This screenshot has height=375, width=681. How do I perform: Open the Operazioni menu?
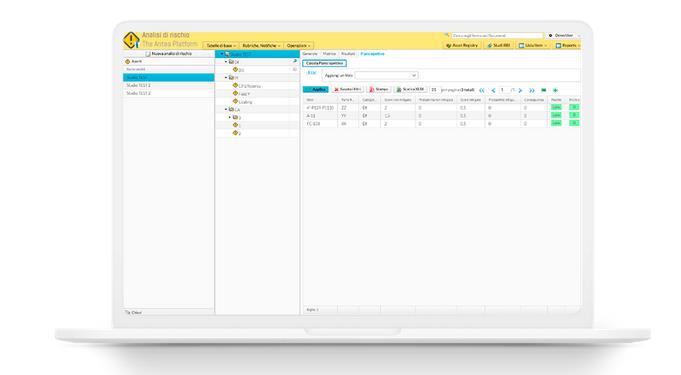pyautogui.click(x=298, y=46)
